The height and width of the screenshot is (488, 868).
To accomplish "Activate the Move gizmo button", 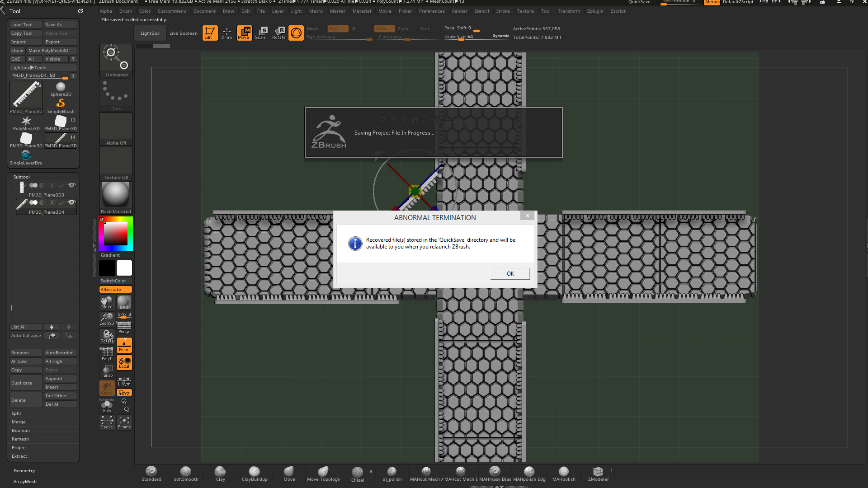I will pos(244,33).
